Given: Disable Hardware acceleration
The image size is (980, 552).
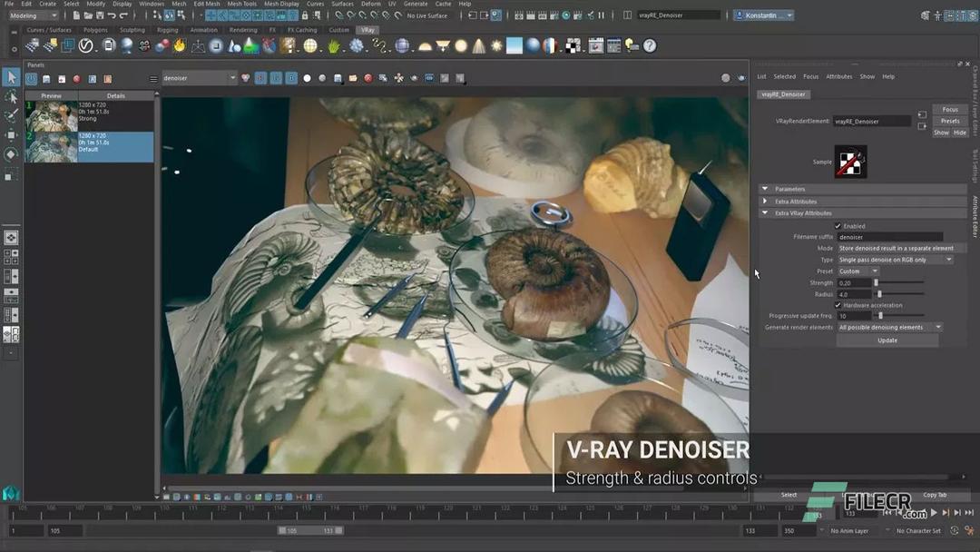Looking at the screenshot, I should tap(838, 305).
